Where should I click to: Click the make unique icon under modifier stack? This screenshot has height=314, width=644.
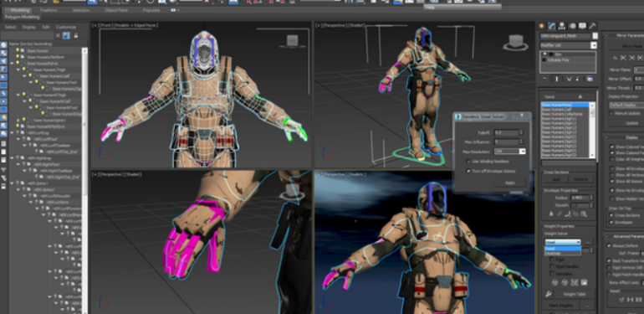tap(570, 79)
